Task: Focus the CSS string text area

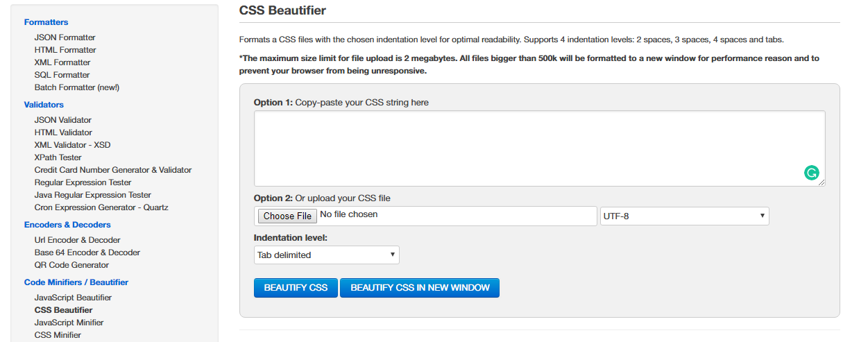Action: [x=540, y=148]
